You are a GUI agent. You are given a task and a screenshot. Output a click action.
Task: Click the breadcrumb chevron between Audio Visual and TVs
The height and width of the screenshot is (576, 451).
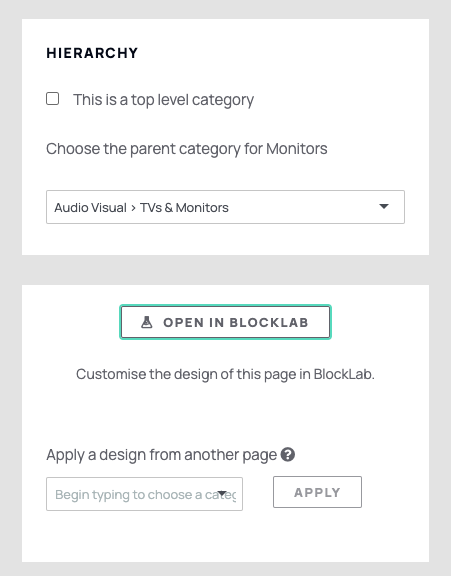click(x=133, y=208)
